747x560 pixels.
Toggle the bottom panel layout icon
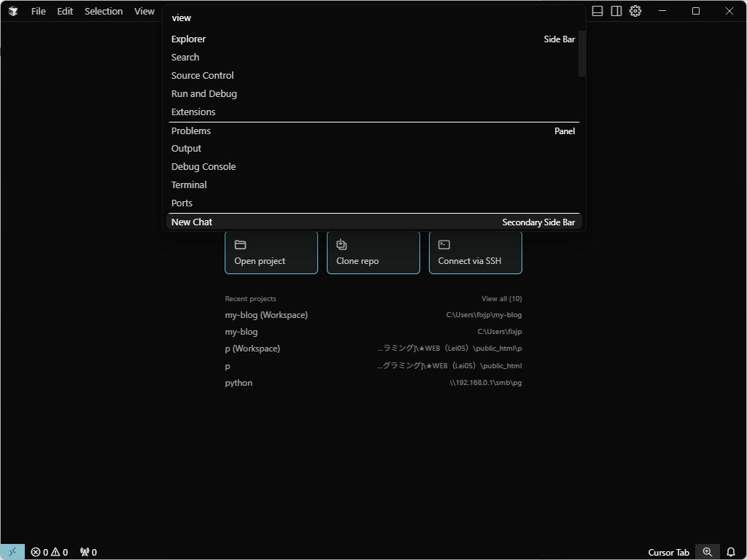tap(597, 11)
